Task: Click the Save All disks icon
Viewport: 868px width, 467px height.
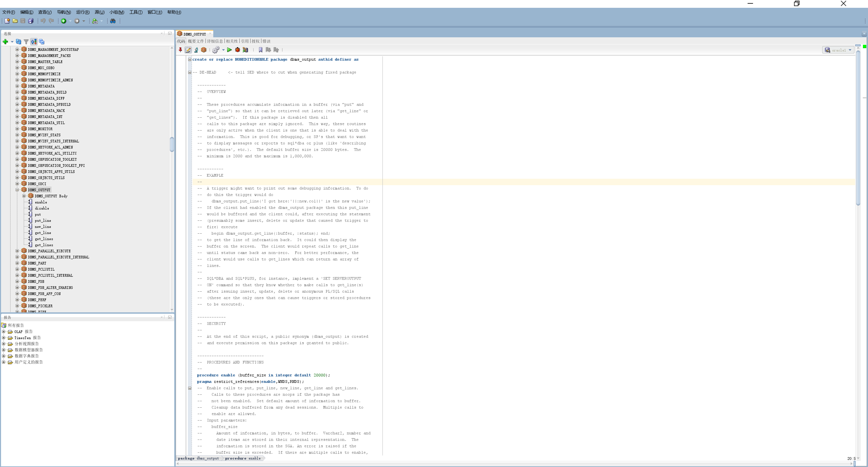Action: (x=31, y=21)
